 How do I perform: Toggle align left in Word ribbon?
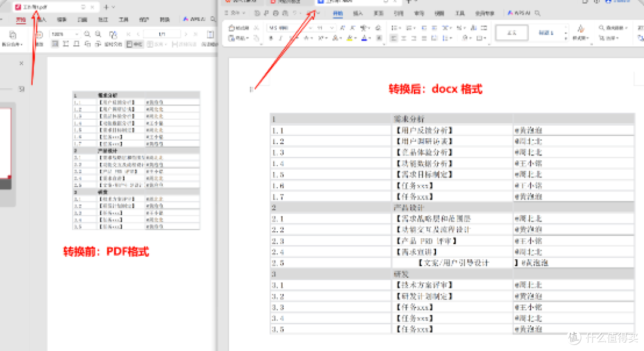click(394, 38)
